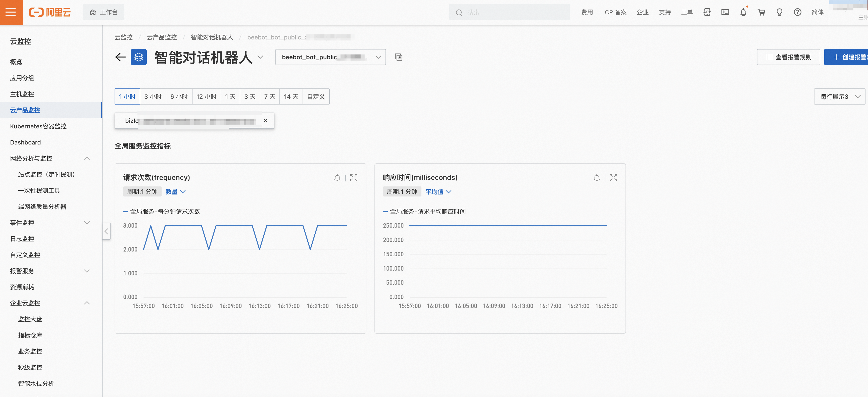868x397 pixels.
Task: Open the 工作台 workbench button
Action: click(x=104, y=12)
